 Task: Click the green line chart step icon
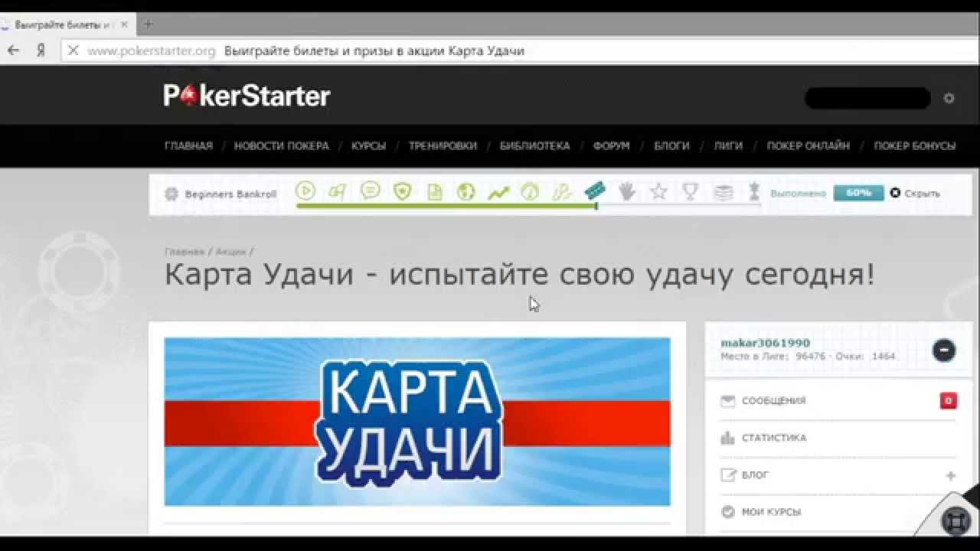coord(498,193)
